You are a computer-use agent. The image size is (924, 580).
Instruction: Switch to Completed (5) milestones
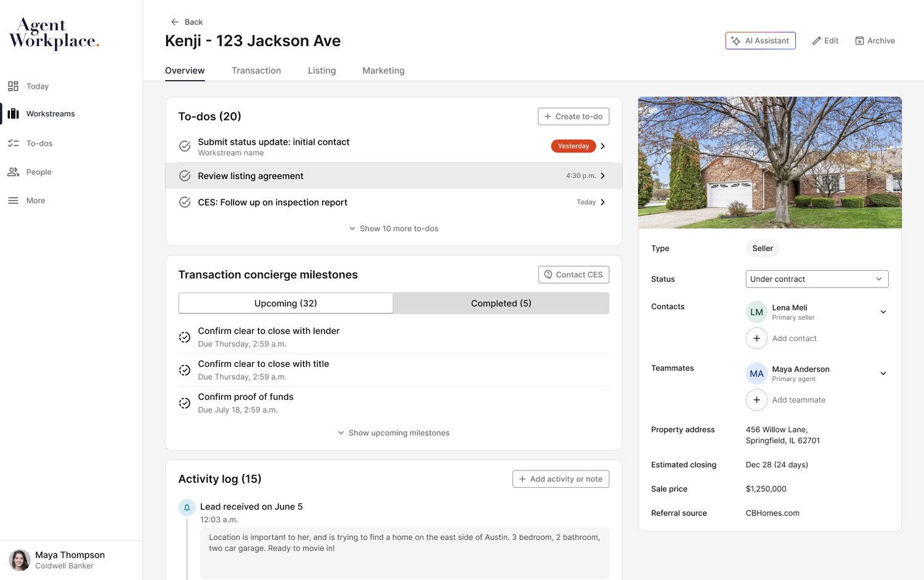(x=501, y=303)
